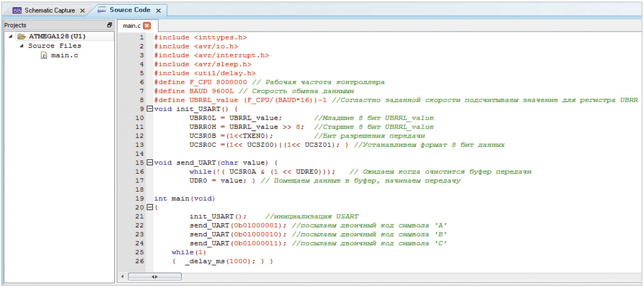
Task: Close the Schematic Capture tab
Action: tap(82, 11)
